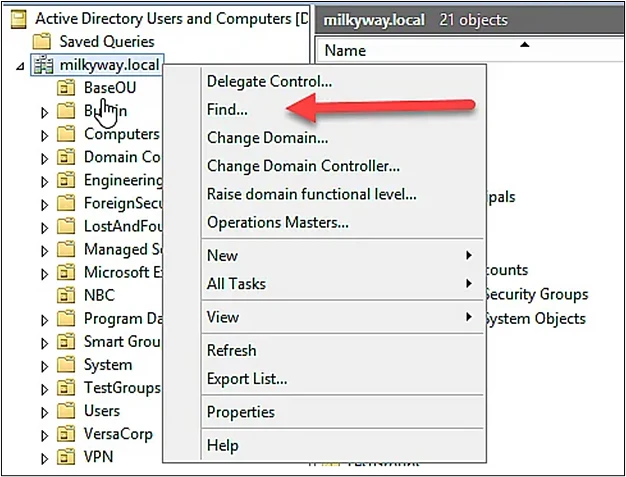
Task: Click the Managed Service Accounts folder icon
Action: (x=66, y=249)
